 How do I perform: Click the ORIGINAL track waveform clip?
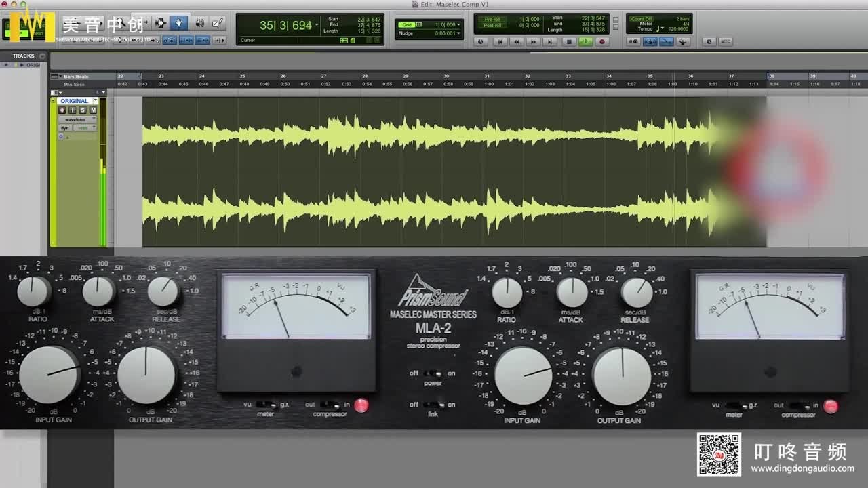(454, 171)
